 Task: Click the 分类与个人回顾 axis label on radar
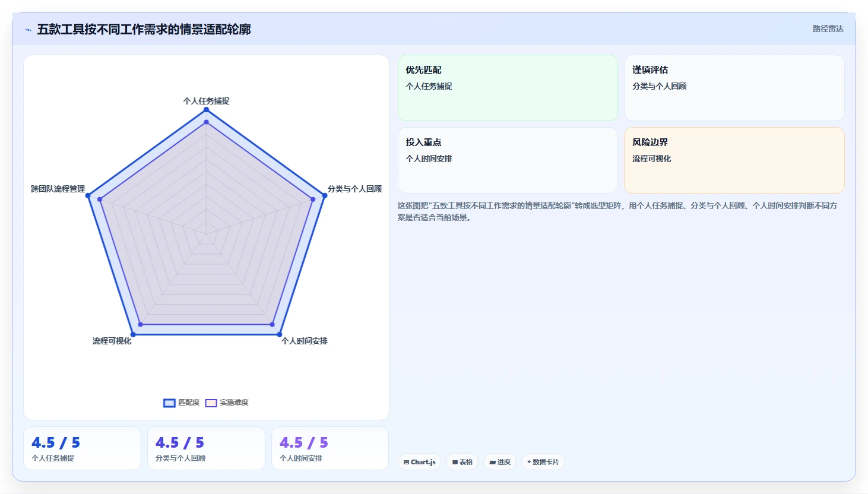click(x=354, y=189)
